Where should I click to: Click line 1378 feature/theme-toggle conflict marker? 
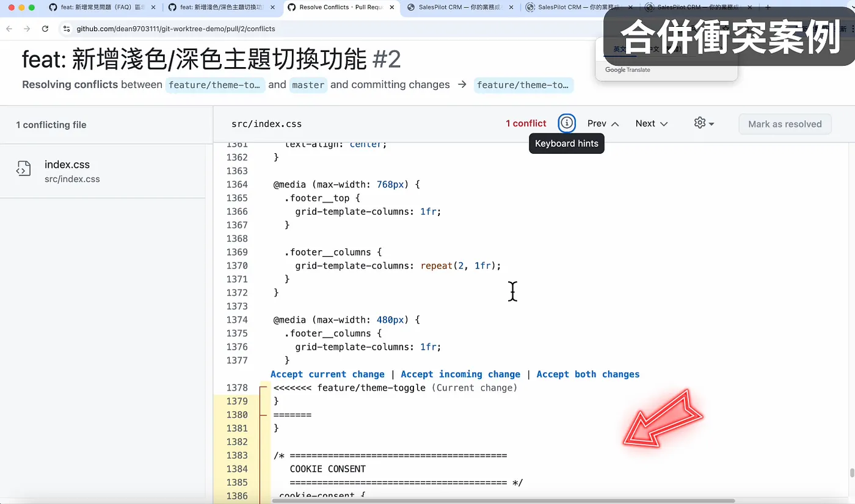(395, 387)
